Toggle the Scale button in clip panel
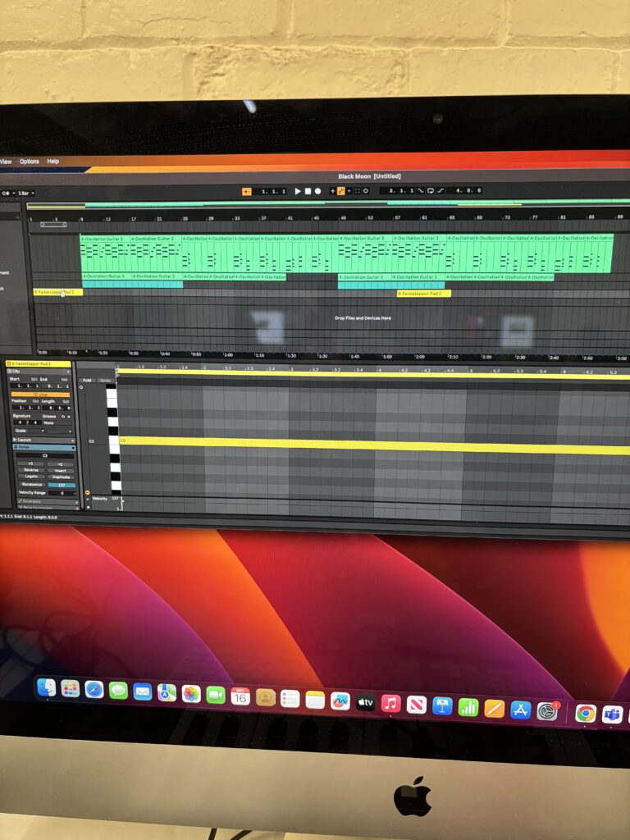Image resolution: width=630 pixels, height=840 pixels. click(21, 431)
